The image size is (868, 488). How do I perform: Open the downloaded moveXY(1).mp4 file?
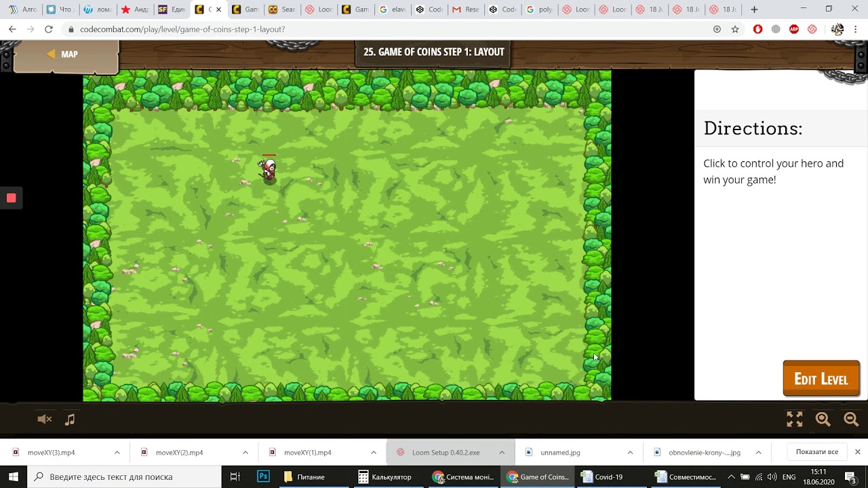309,452
